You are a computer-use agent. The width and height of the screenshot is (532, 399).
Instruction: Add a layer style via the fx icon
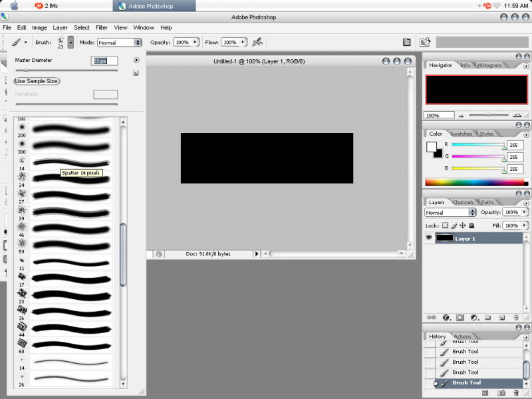coord(446,318)
